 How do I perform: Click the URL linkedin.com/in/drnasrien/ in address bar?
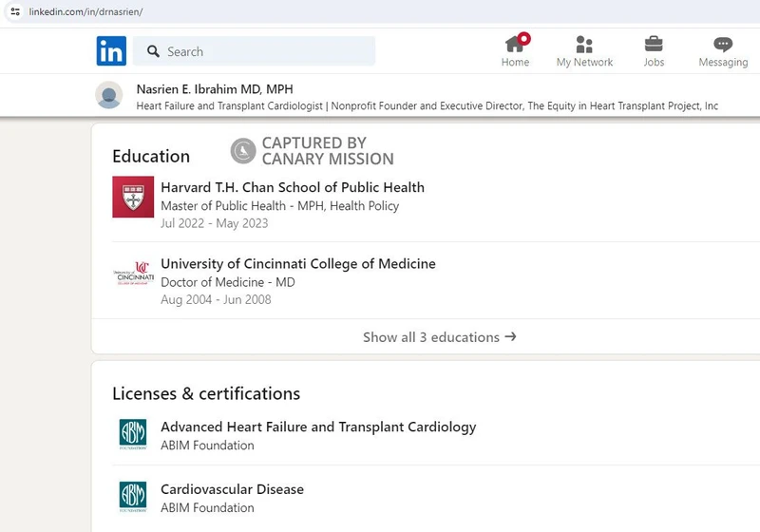click(85, 11)
